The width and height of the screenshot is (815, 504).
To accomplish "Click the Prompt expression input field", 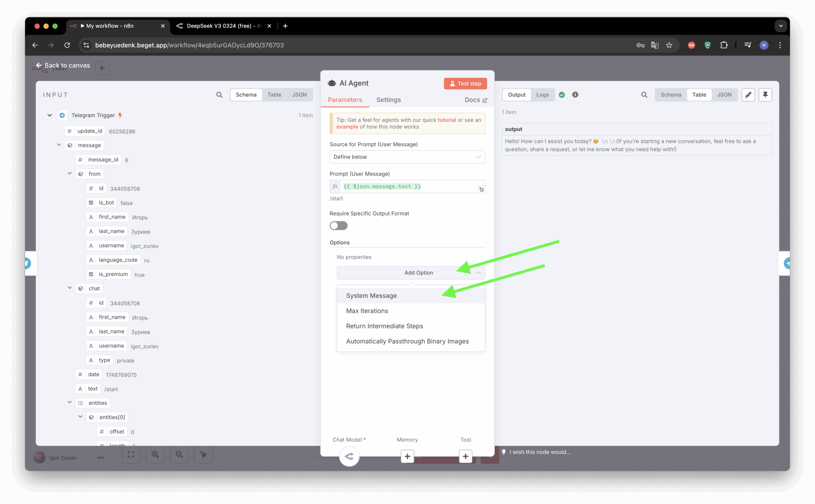I will point(408,186).
